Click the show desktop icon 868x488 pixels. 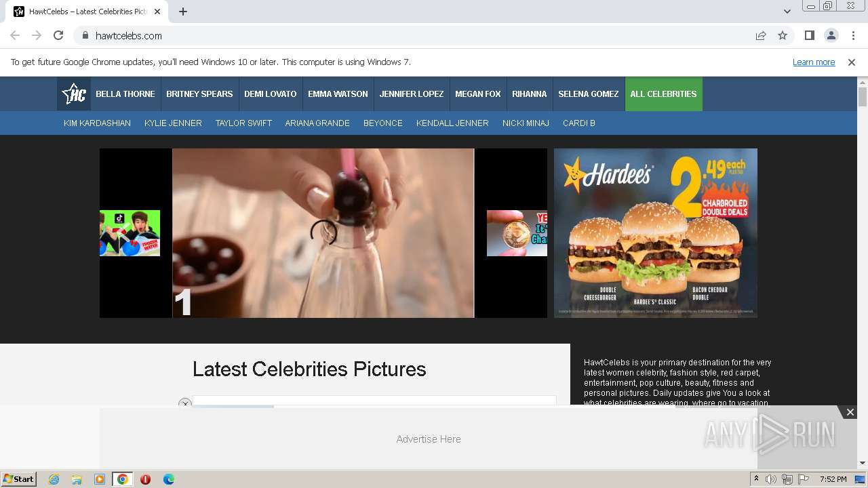click(861, 479)
